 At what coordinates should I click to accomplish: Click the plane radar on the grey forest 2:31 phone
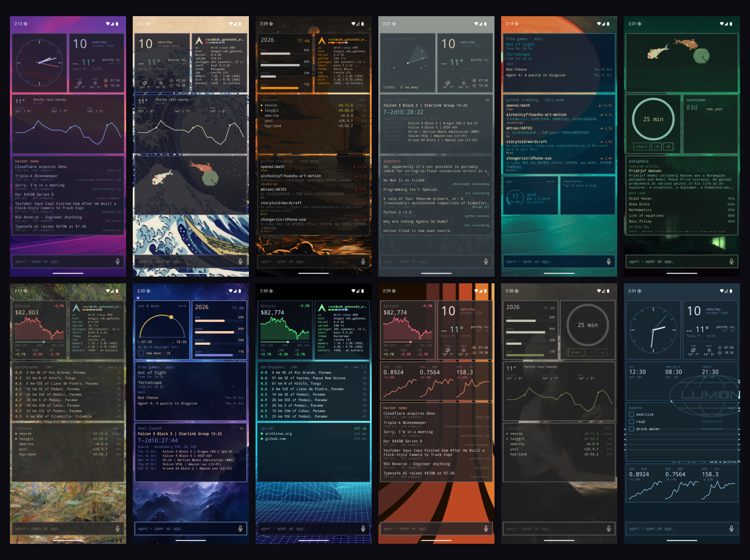coord(407,62)
